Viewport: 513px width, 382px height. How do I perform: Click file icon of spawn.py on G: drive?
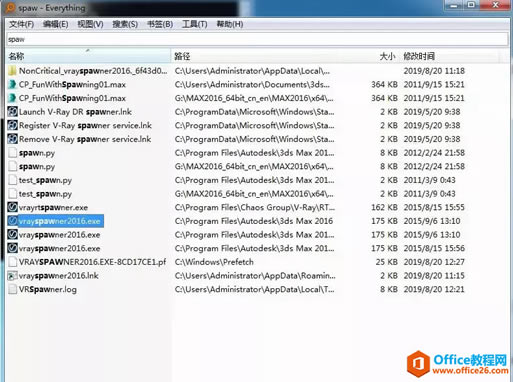pos(12,166)
